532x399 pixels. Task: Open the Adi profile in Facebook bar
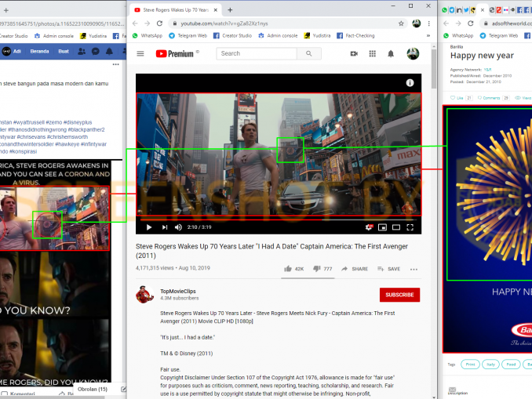point(13,51)
